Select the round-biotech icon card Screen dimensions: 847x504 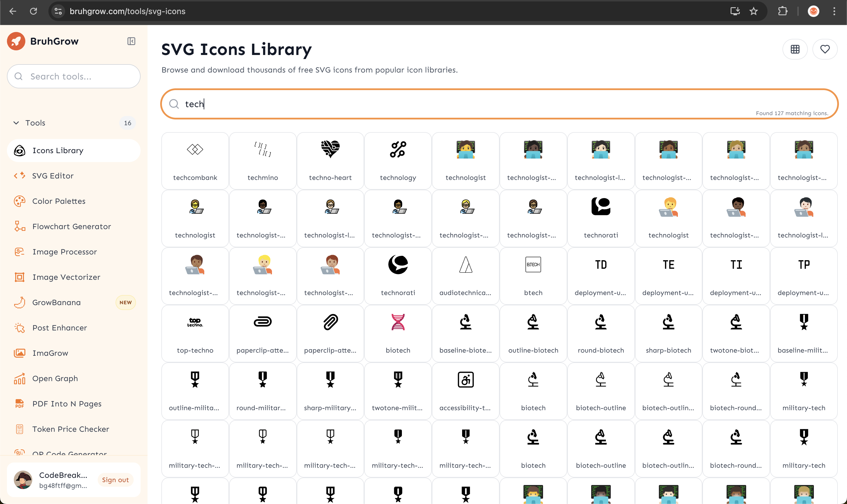(601, 334)
